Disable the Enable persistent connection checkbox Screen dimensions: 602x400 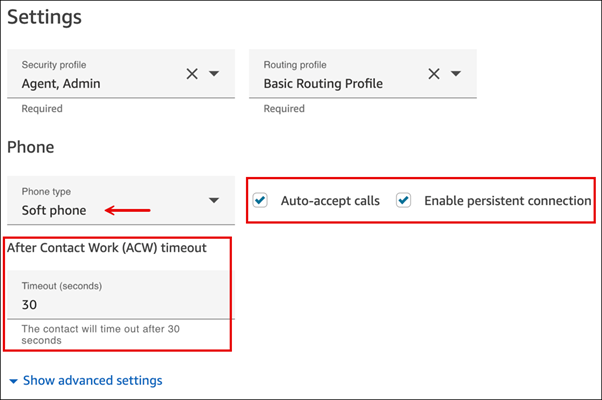[404, 200]
